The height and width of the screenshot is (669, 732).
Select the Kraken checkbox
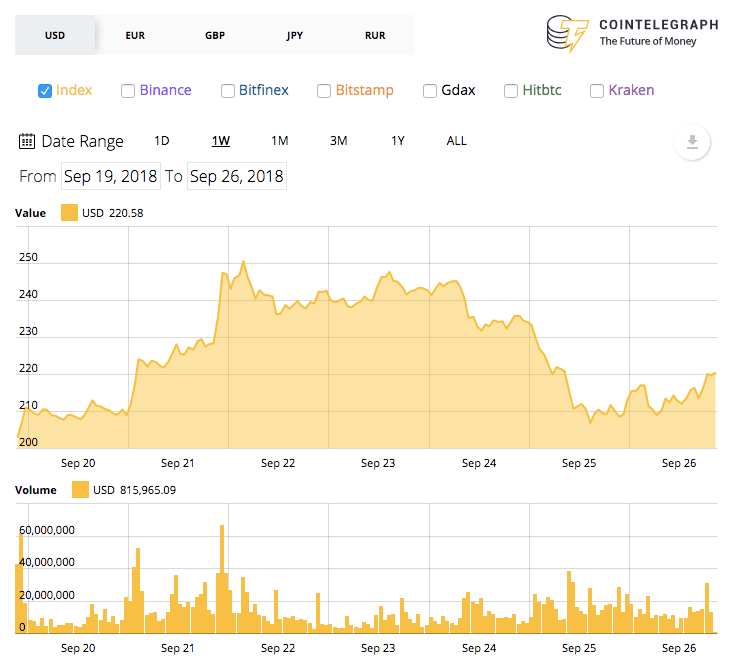click(x=597, y=91)
